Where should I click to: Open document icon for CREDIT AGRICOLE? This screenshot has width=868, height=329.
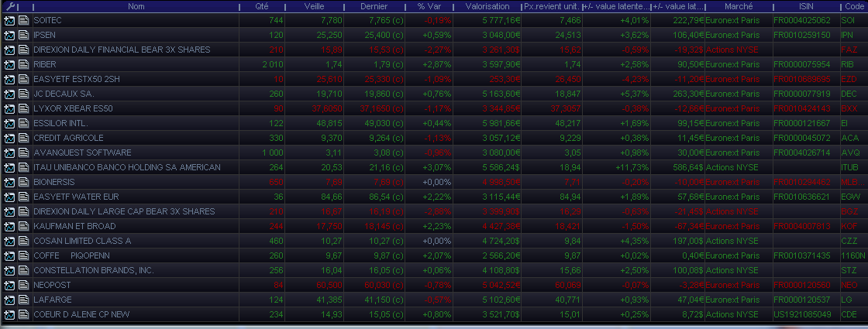pos(23,138)
